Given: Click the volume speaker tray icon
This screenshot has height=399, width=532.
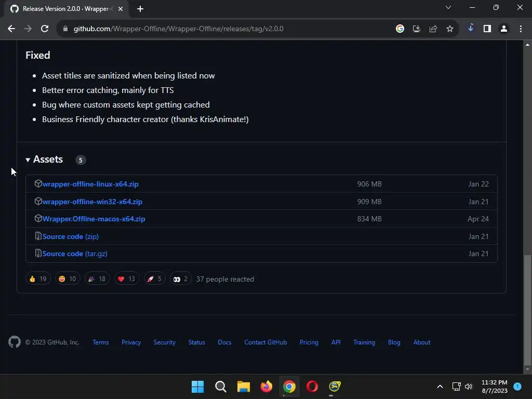Looking at the screenshot, I should point(469,387).
